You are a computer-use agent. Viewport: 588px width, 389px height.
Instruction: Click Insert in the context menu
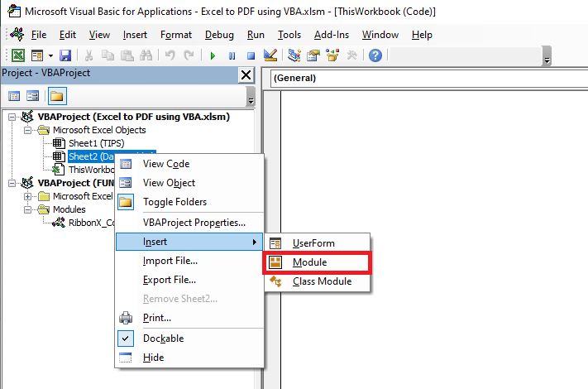(x=189, y=242)
